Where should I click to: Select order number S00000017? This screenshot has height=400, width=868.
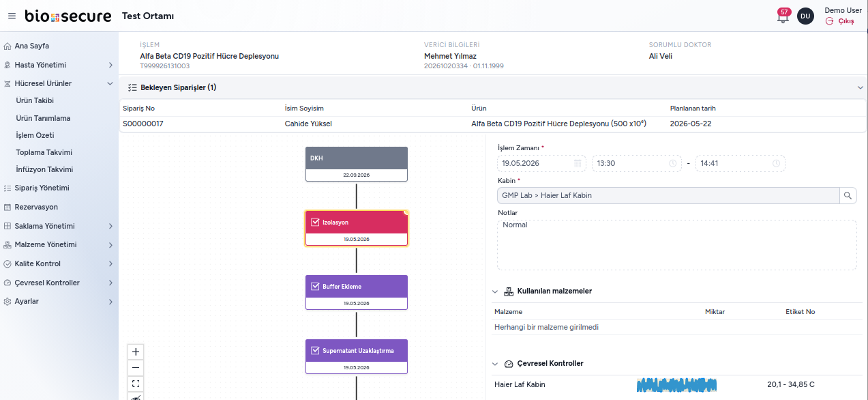[x=143, y=124]
